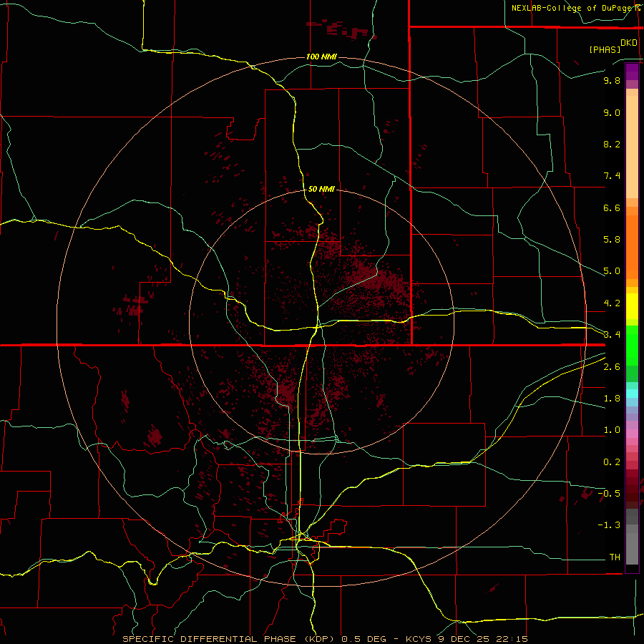Image resolution: width=644 pixels, height=644 pixels.
Task: Click the (KDP) text in the caption
Action: 321,639
